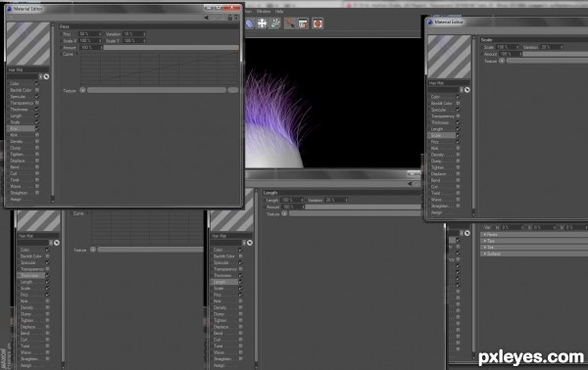Click the round Texture button in Thickness window
The width and height of the screenshot is (588, 370).
(93, 250)
